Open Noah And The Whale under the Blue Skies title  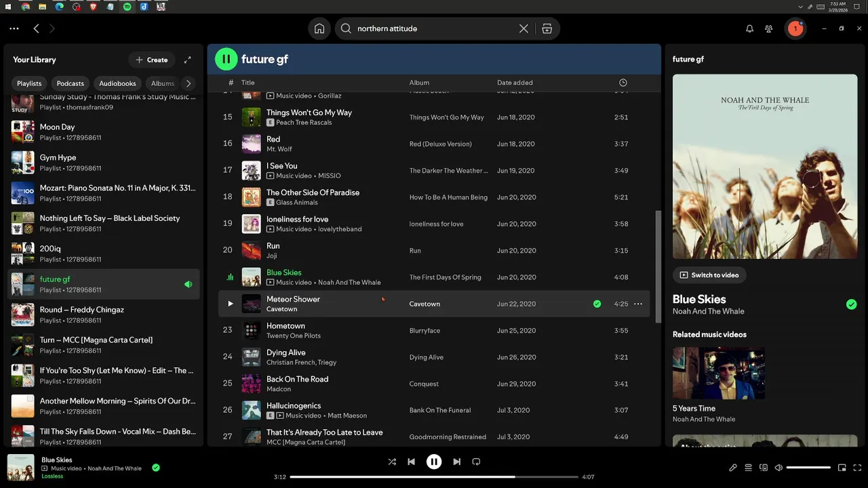click(x=708, y=312)
